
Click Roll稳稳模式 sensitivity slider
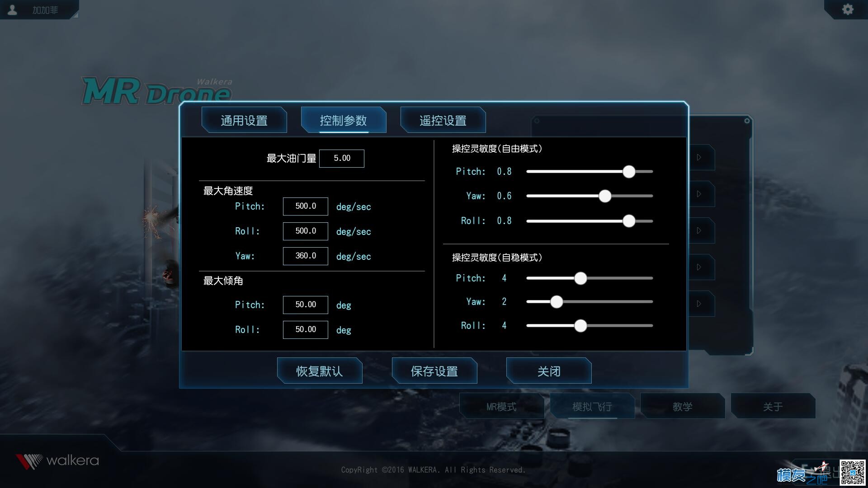[x=580, y=325]
